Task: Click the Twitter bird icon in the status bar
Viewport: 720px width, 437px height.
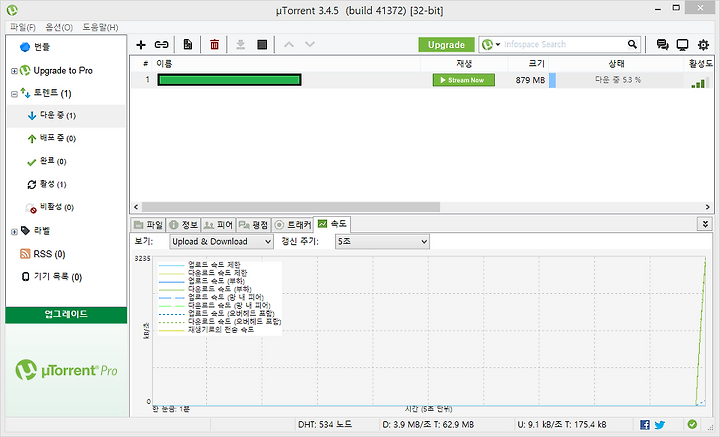Action: pyautogui.click(x=660, y=425)
